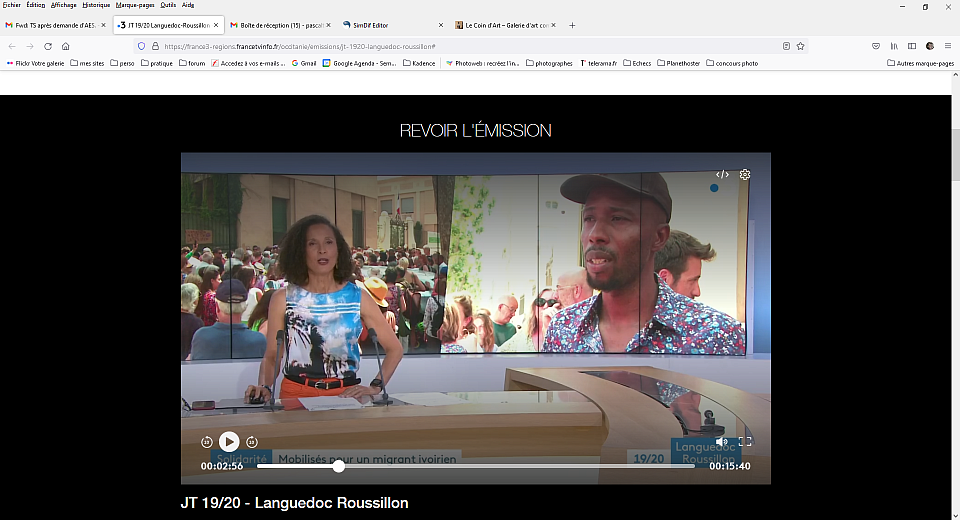Open the Google Agenda bookmark
The width and height of the screenshot is (960, 520).
click(359, 63)
